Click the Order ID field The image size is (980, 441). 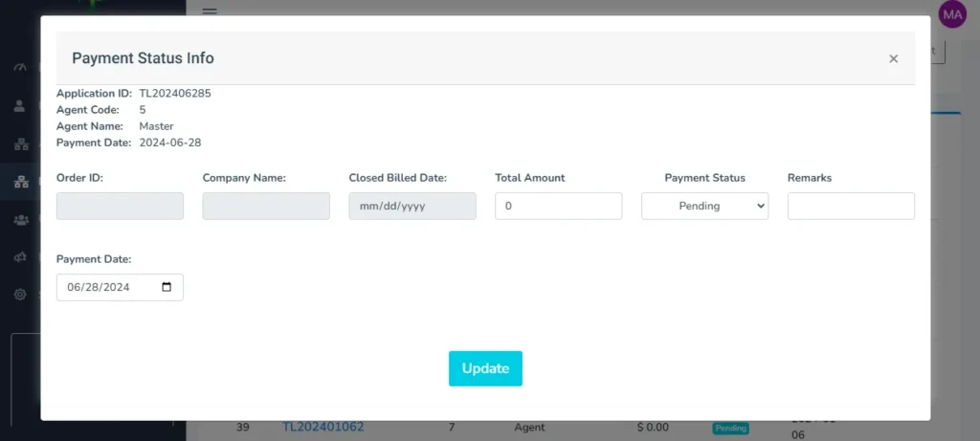pos(120,206)
